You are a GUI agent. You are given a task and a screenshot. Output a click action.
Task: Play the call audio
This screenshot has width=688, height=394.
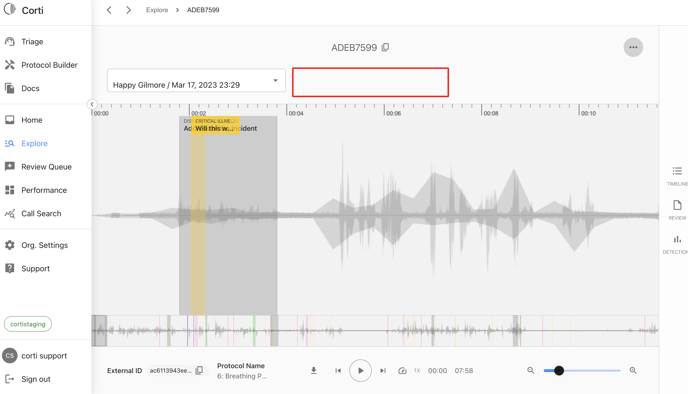(360, 371)
